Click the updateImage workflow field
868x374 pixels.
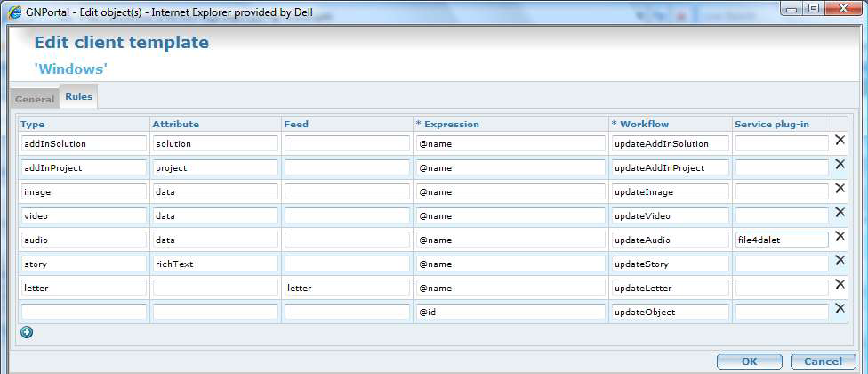(671, 191)
